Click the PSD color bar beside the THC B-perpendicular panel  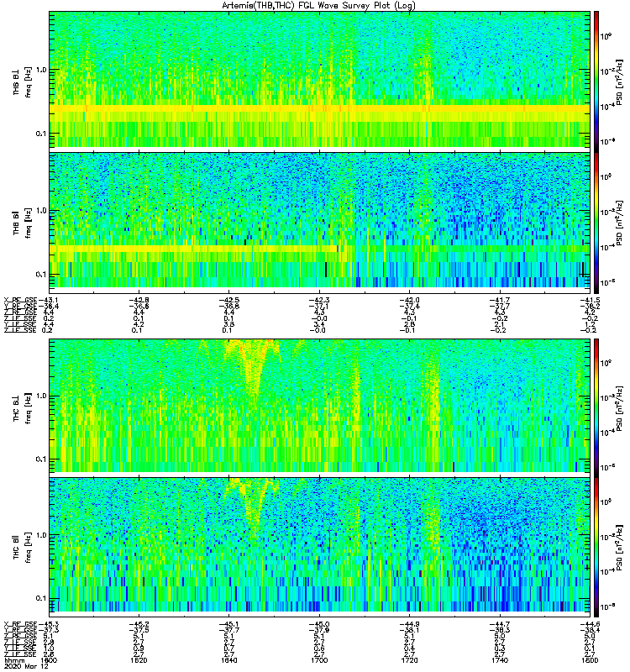pyautogui.click(x=596, y=407)
